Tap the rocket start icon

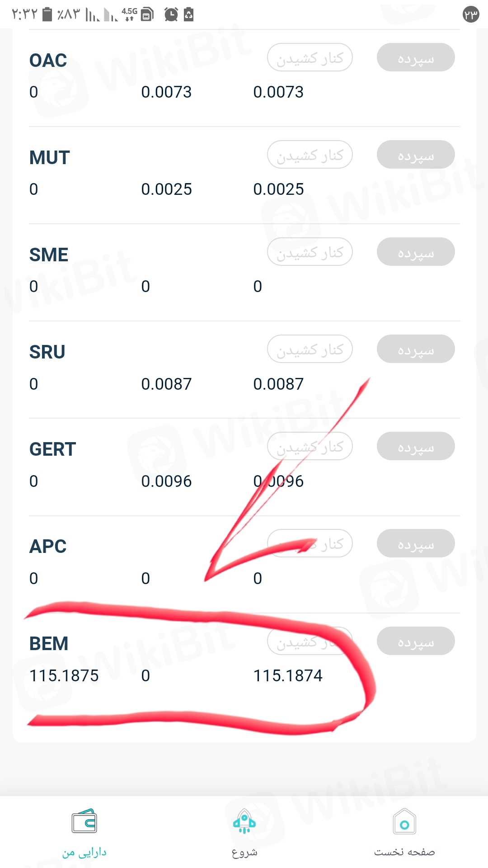coord(244,821)
